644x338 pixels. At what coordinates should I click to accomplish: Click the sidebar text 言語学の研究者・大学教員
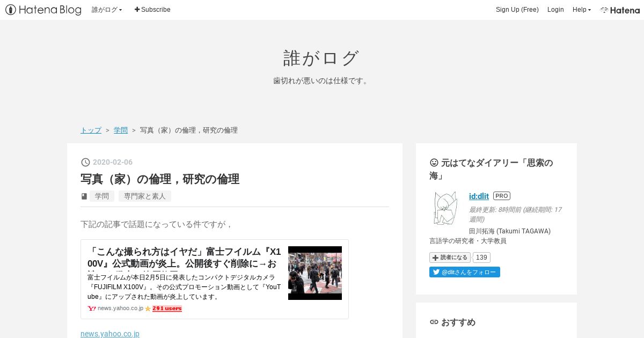click(468, 241)
